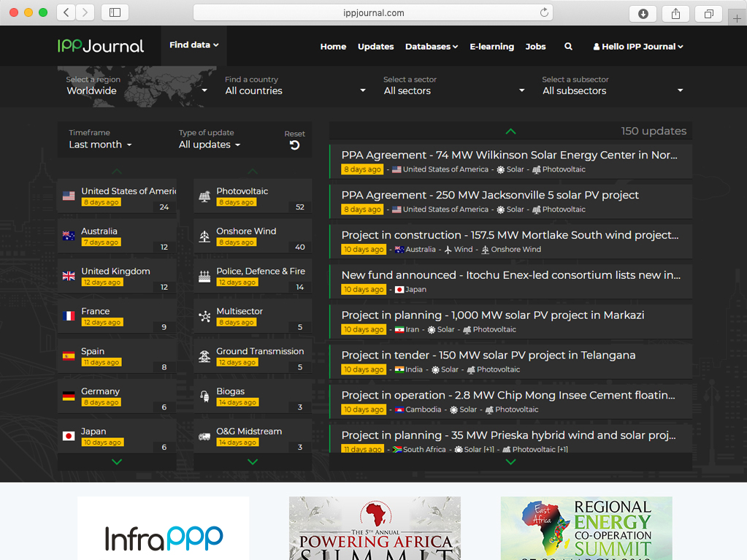Viewport: 747px width, 560px height.
Task: Click the Photovoltaic sector icon in list
Action: (204, 196)
